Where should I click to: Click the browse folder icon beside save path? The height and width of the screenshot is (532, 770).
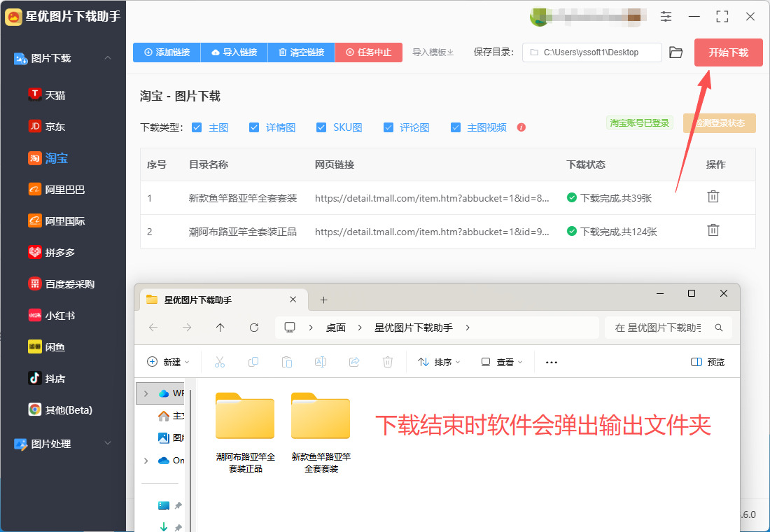point(675,52)
